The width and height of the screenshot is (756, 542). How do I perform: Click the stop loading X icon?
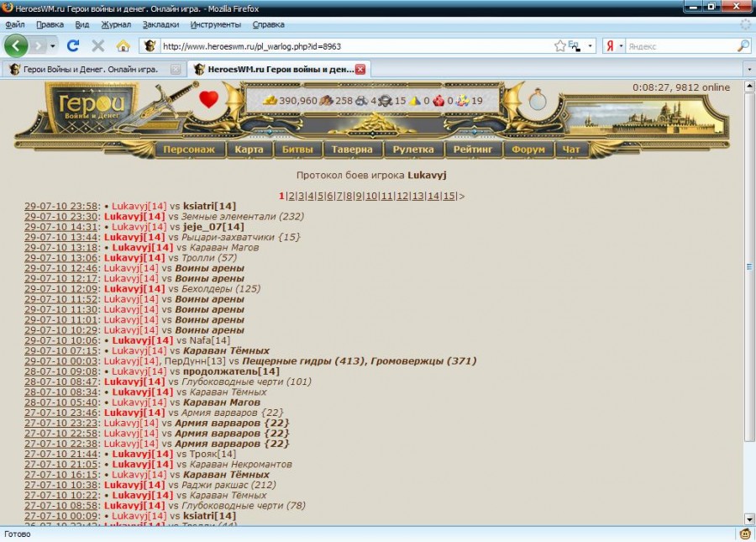click(97, 45)
